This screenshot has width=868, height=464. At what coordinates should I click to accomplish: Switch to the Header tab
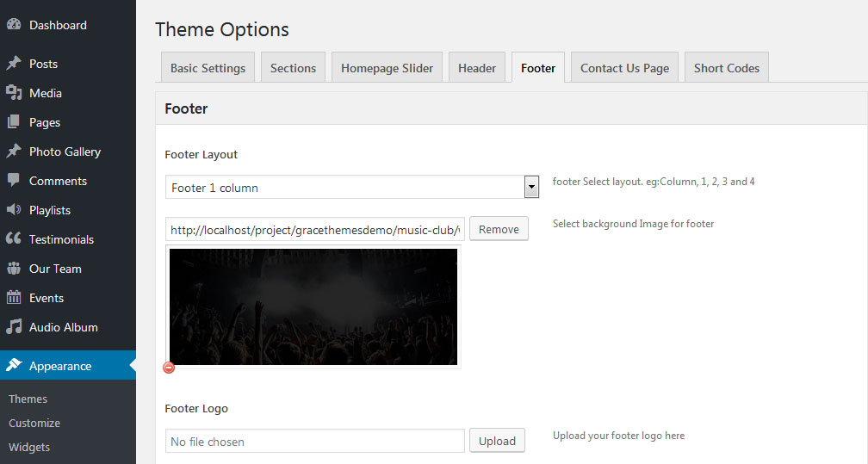477,67
